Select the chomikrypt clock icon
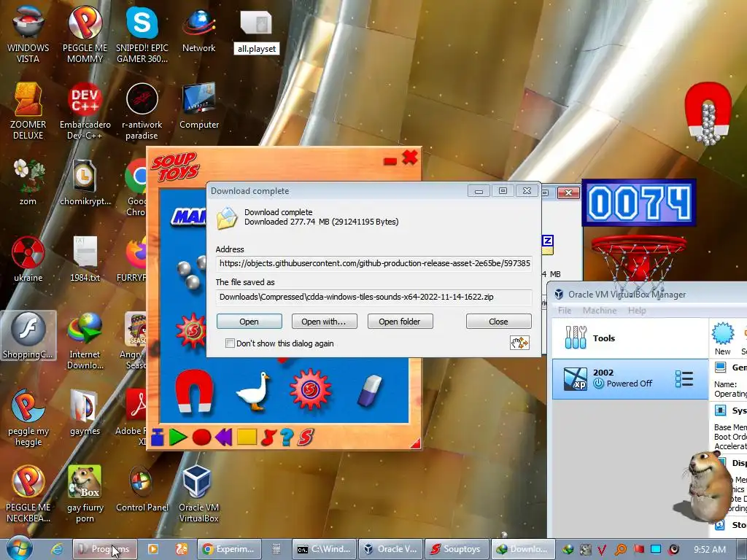The height and width of the screenshot is (560, 747). tap(85, 182)
